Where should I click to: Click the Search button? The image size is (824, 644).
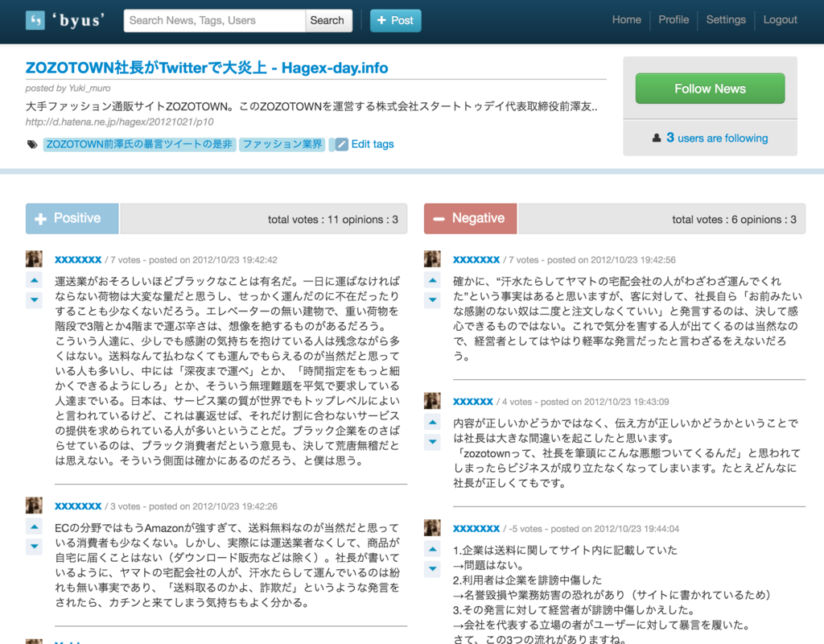pyautogui.click(x=328, y=20)
